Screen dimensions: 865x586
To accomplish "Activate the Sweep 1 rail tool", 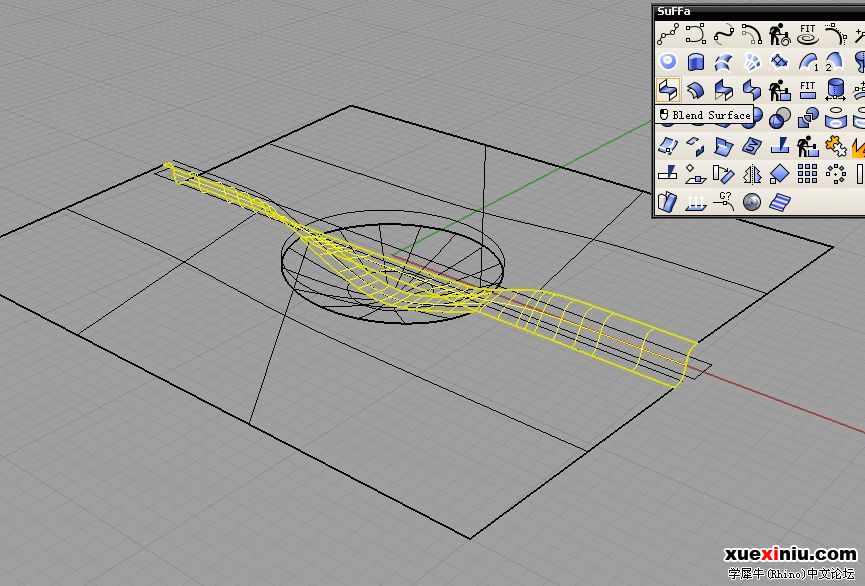I will pyautogui.click(x=807, y=62).
